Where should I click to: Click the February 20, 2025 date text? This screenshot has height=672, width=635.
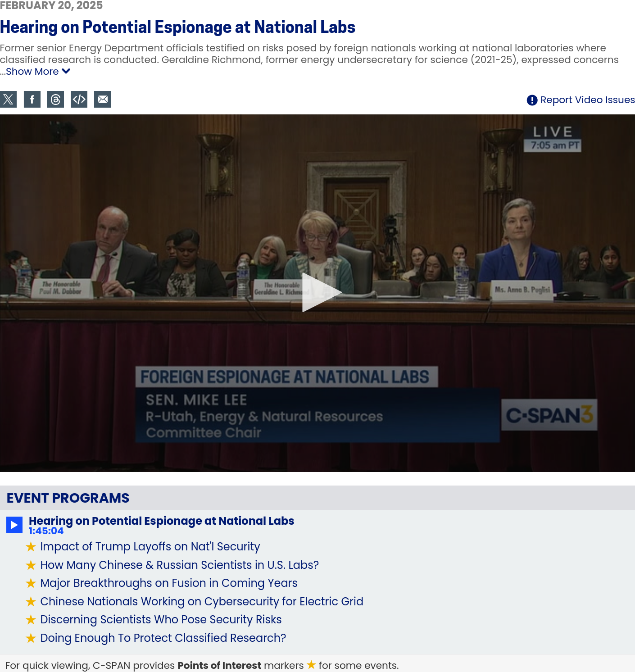click(51, 5)
